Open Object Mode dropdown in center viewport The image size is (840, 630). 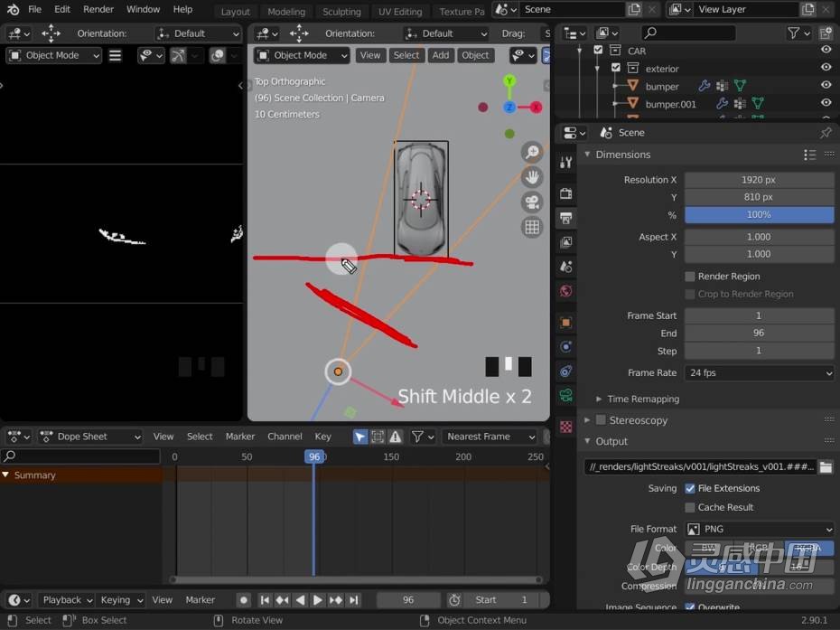[302, 55]
